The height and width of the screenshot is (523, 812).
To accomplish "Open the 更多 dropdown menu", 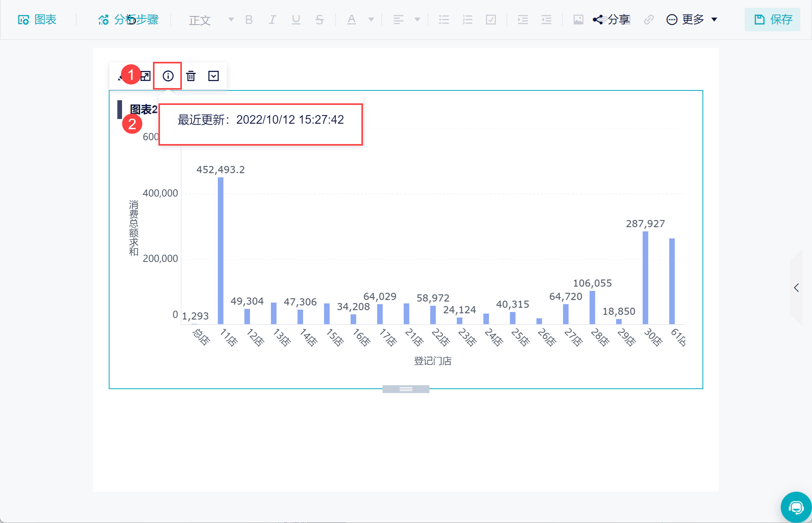I will pyautogui.click(x=692, y=20).
